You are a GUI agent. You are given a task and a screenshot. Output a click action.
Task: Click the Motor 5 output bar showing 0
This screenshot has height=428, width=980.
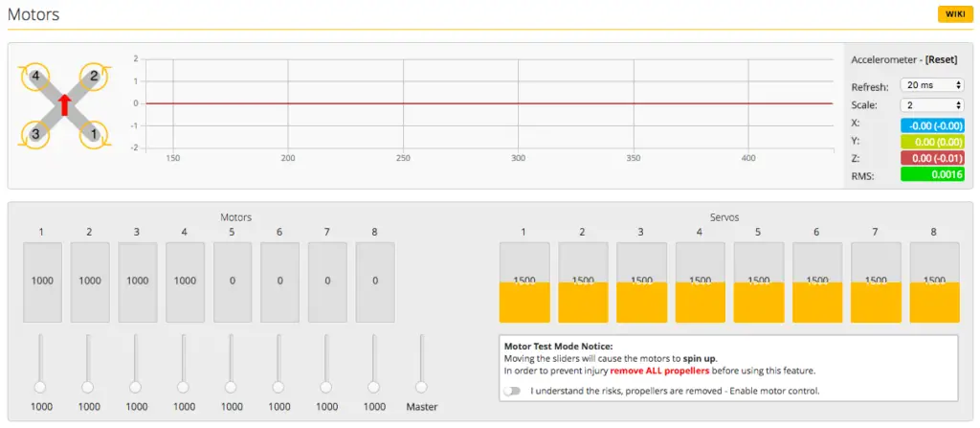pyautogui.click(x=233, y=282)
